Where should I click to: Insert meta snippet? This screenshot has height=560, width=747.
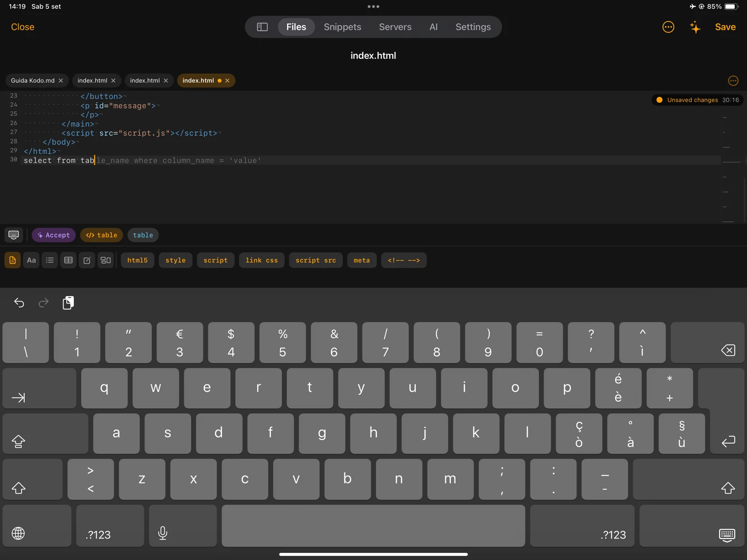(362, 260)
